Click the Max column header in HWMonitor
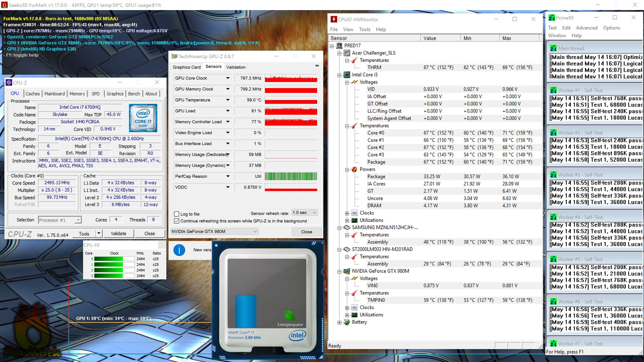The height and width of the screenshot is (362, 644). [x=519, y=38]
